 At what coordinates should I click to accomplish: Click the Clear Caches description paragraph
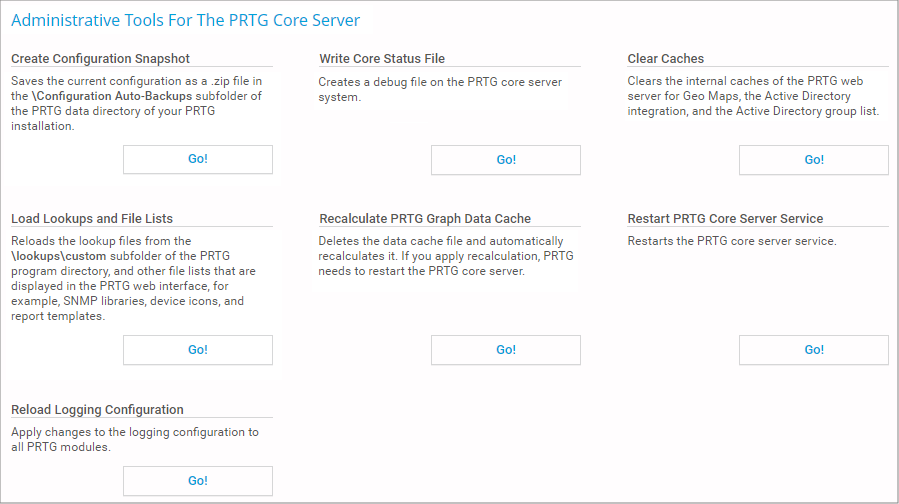click(753, 96)
